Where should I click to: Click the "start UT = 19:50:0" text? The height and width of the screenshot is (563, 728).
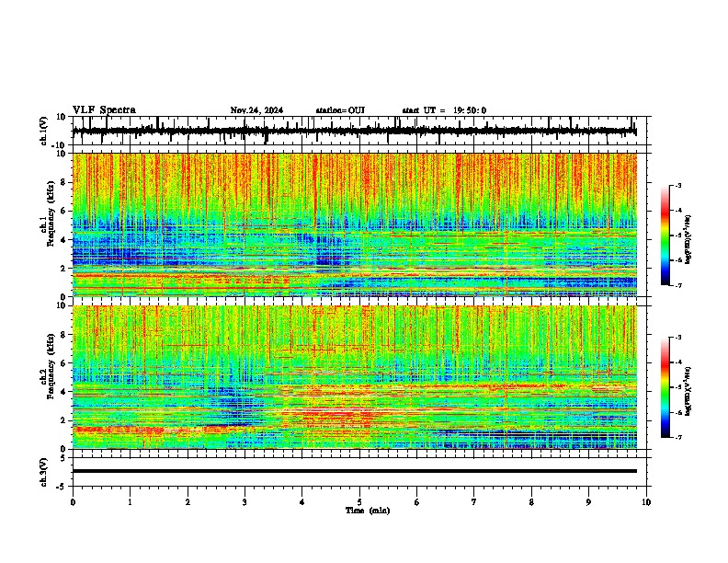click(x=444, y=110)
